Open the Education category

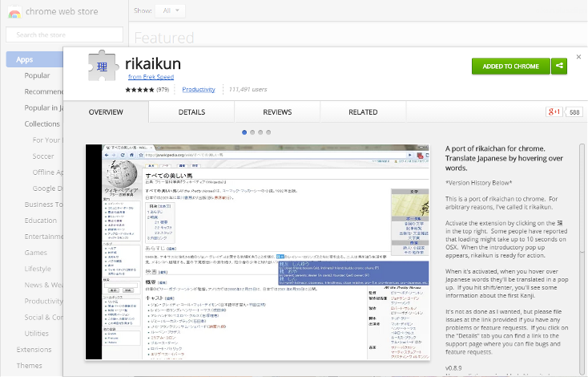coord(41,221)
